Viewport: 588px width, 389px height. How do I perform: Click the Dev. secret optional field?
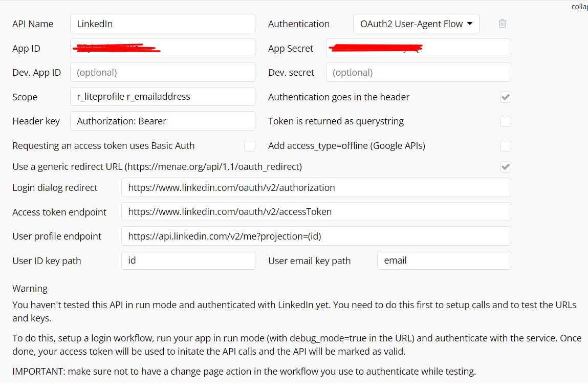coord(418,72)
